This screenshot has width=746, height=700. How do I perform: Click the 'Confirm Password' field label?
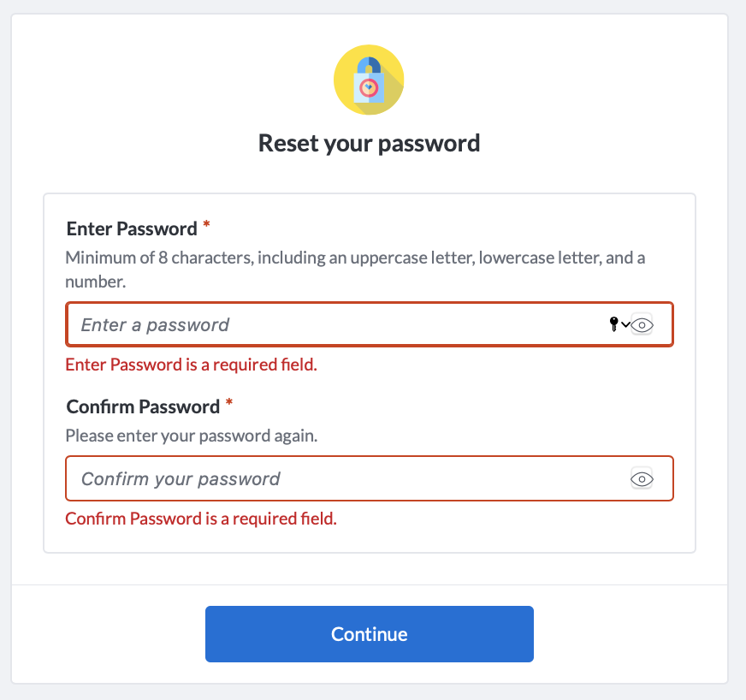tap(143, 406)
